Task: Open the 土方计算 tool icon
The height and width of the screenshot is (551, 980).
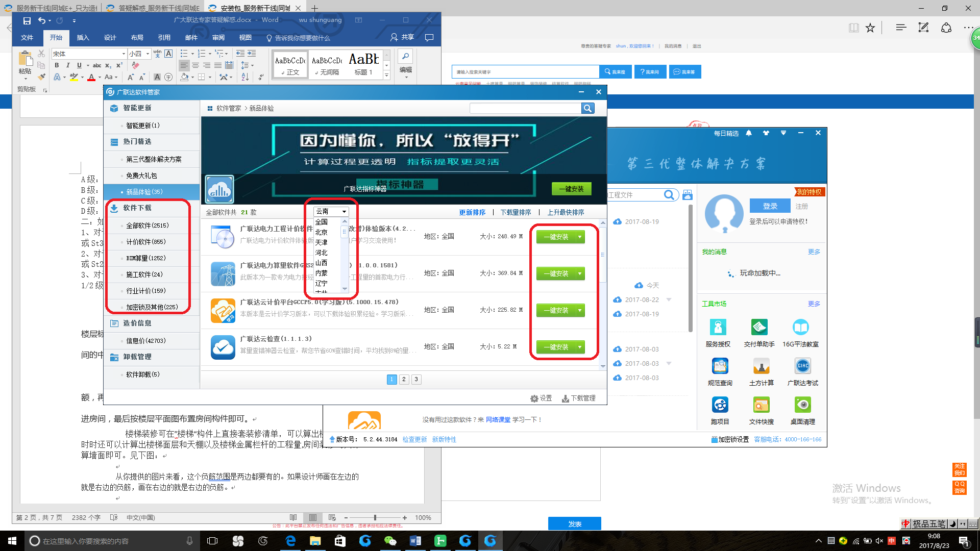Action: click(x=761, y=366)
